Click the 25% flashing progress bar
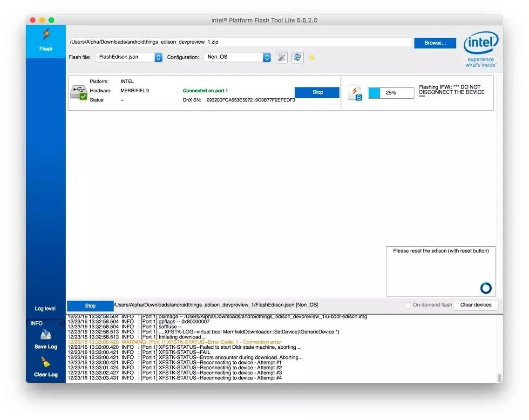529x420 pixels. 391,93
